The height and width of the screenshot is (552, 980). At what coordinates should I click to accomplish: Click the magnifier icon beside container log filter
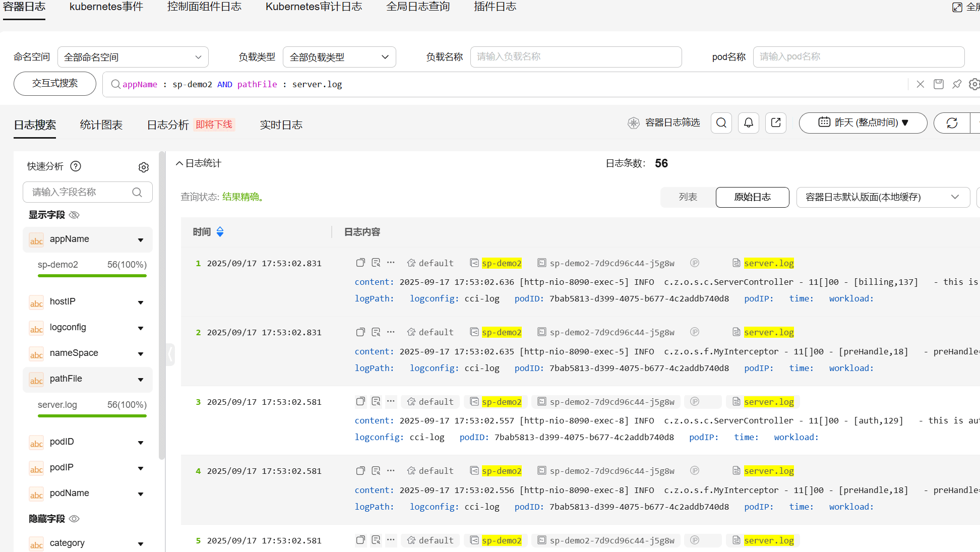pos(721,122)
